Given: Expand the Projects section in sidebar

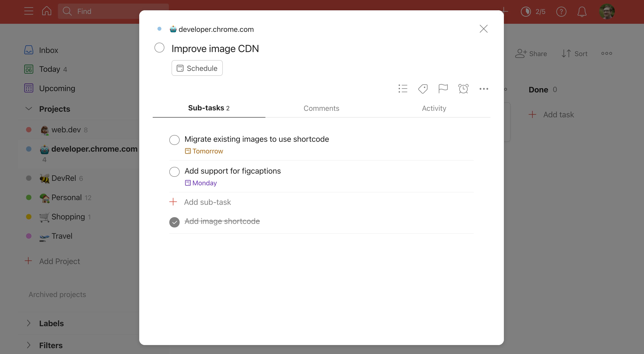Looking at the screenshot, I should pos(29,109).
